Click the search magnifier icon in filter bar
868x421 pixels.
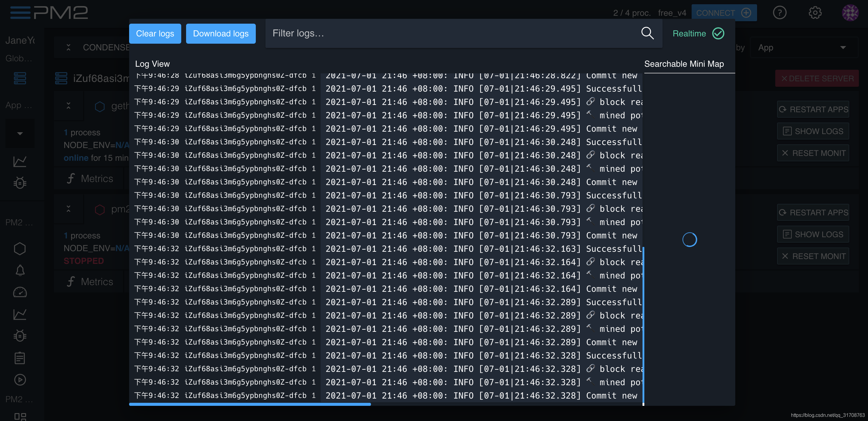click(647, 33)
